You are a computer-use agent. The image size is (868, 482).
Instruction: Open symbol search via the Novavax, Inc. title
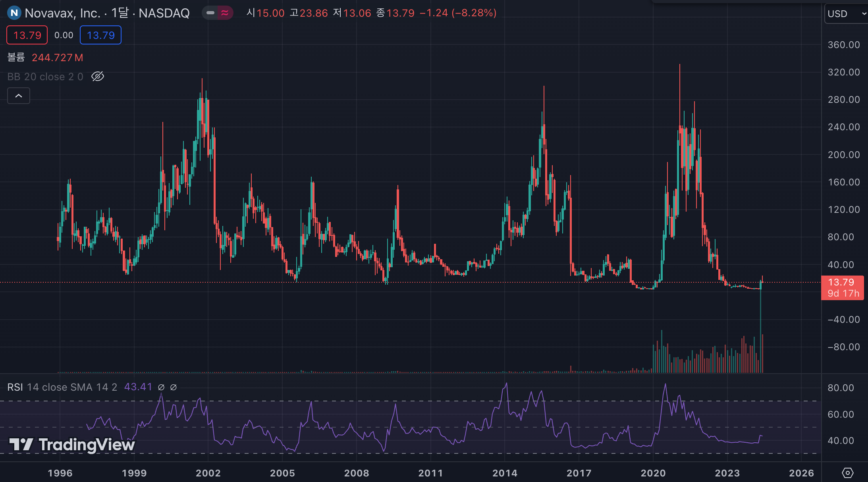pyautogui.click(x=62, y=13)
